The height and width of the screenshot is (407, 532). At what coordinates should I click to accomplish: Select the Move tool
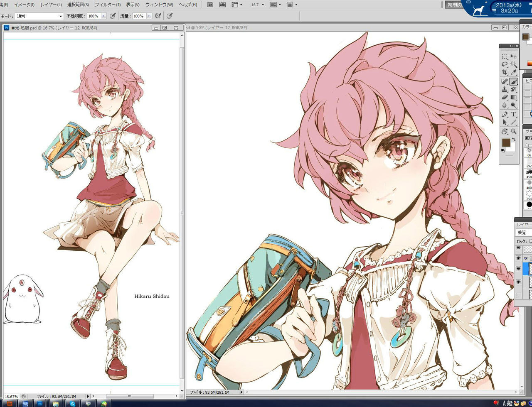pyautogui.click(x=514, y=56)
